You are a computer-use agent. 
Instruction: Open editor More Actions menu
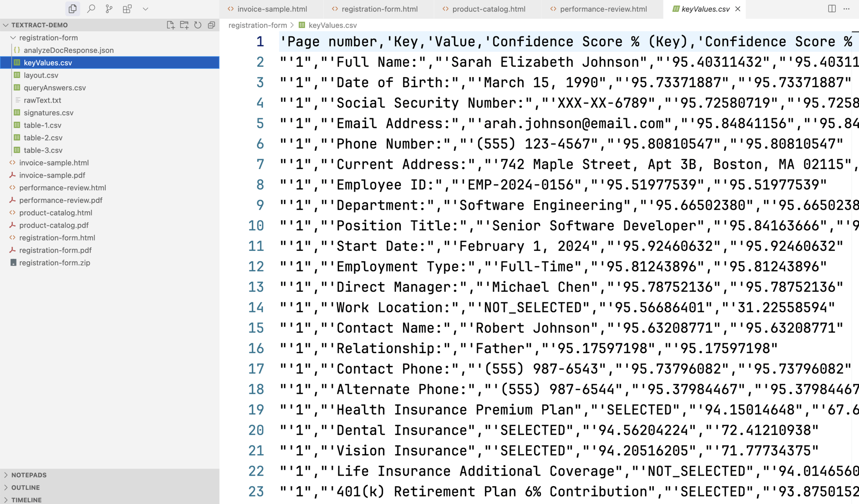[x=846, y=9]
